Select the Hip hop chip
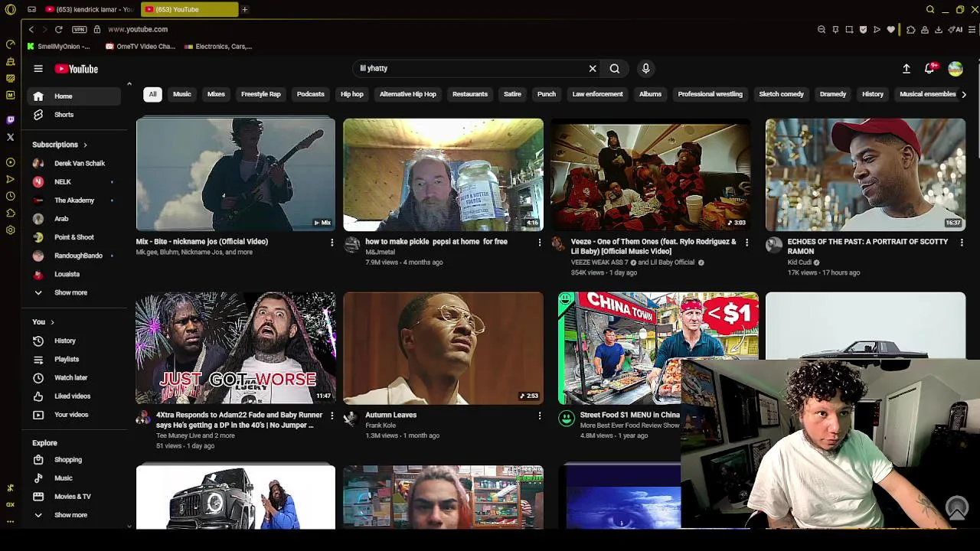The width and height of the screenshot is (980, 551). pyautogui.click(x=352, y=94)
